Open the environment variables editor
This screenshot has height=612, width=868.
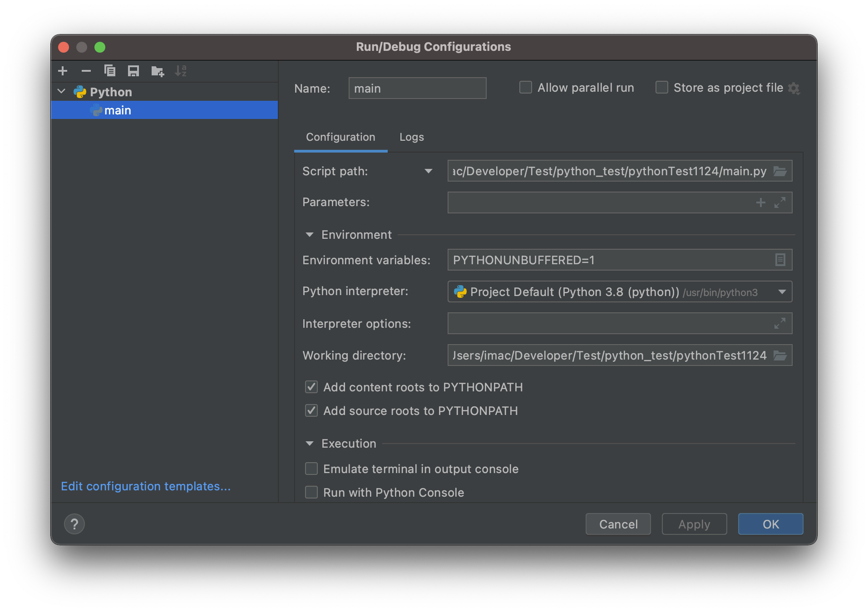[x=780, y=260]
